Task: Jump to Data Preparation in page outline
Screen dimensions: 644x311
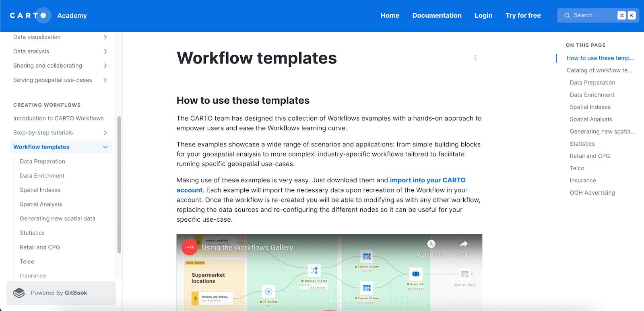Action: pos(592,82)
